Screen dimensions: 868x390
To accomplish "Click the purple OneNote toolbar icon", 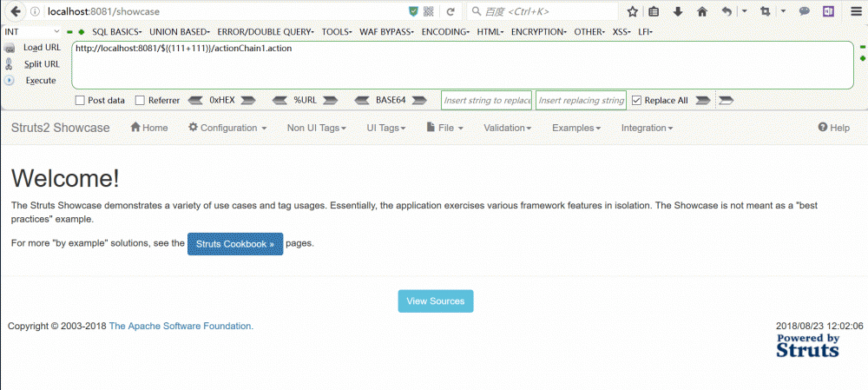I will [828, 11].
